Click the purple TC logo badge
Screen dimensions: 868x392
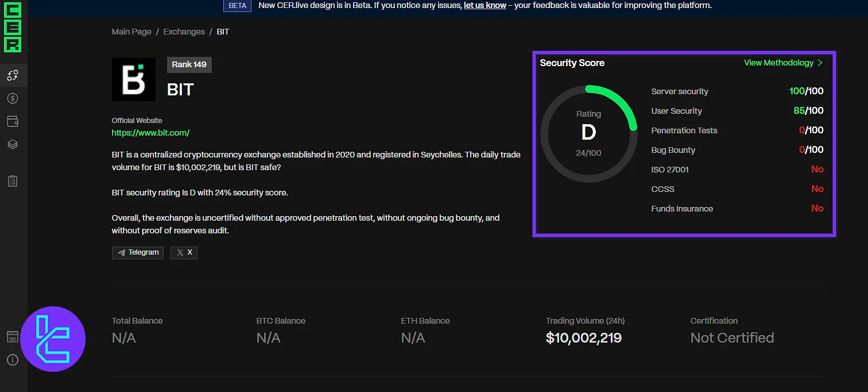(53, 340)
